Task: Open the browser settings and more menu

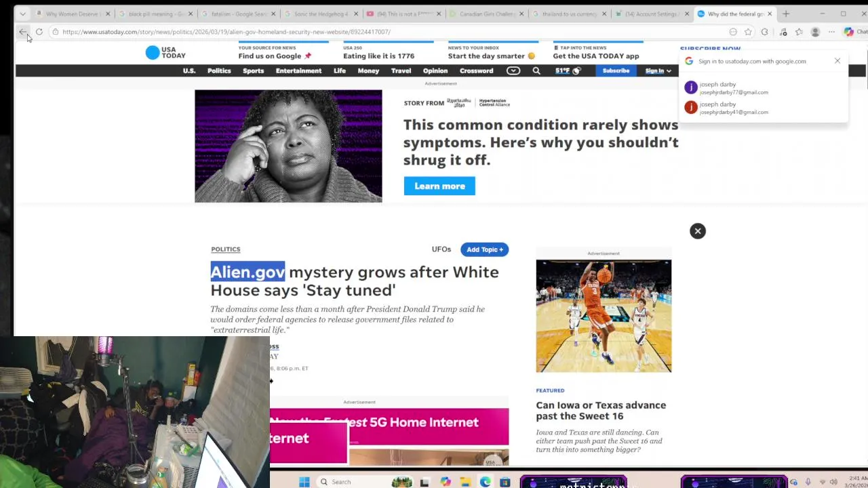Action: click(x=831, y=32)
